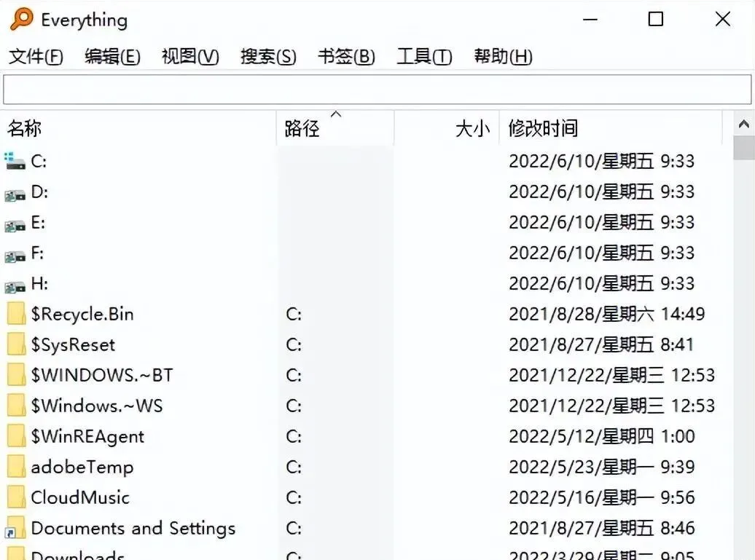The image size is (755, 560).
Task: Open the 文件(F) menu
Action: 36,56
